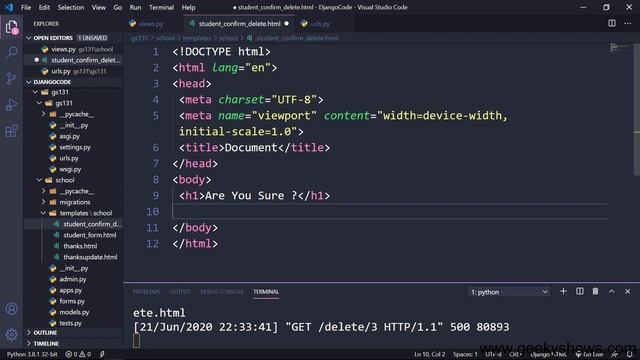Open the File menu
The height and width of the screenshot is (360, 640).
click(x=26, y=7)
